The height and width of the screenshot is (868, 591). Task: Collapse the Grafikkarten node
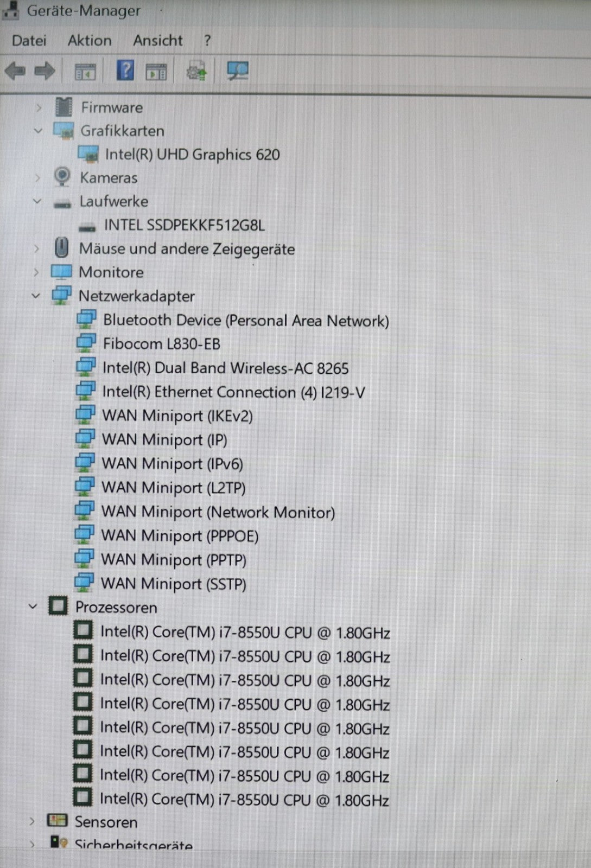click(38, 131)
